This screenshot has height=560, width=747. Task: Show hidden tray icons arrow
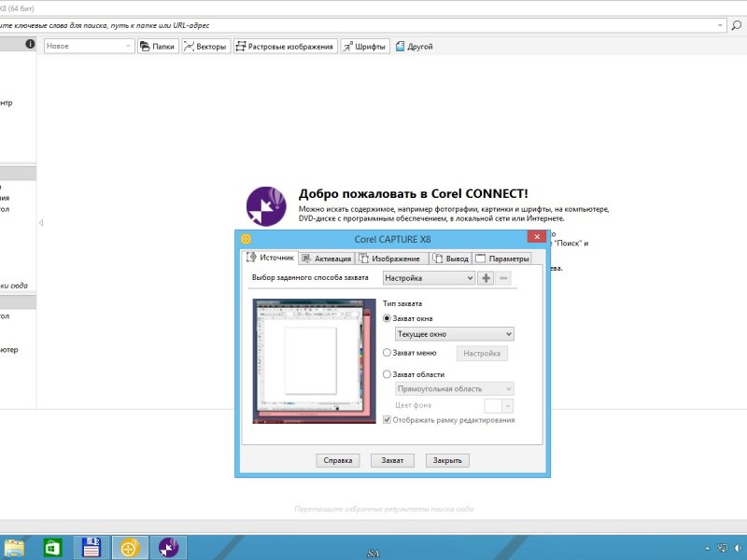707,549
